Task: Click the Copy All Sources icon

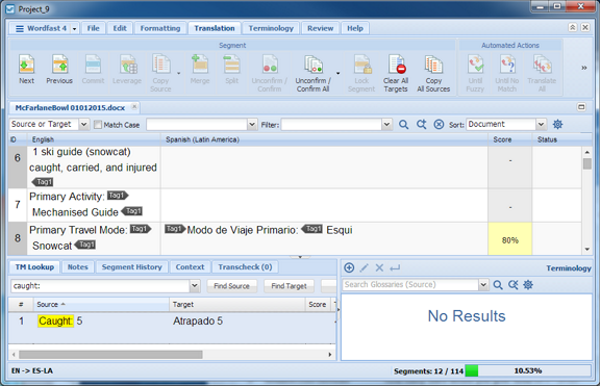Action: click(433, 64)
